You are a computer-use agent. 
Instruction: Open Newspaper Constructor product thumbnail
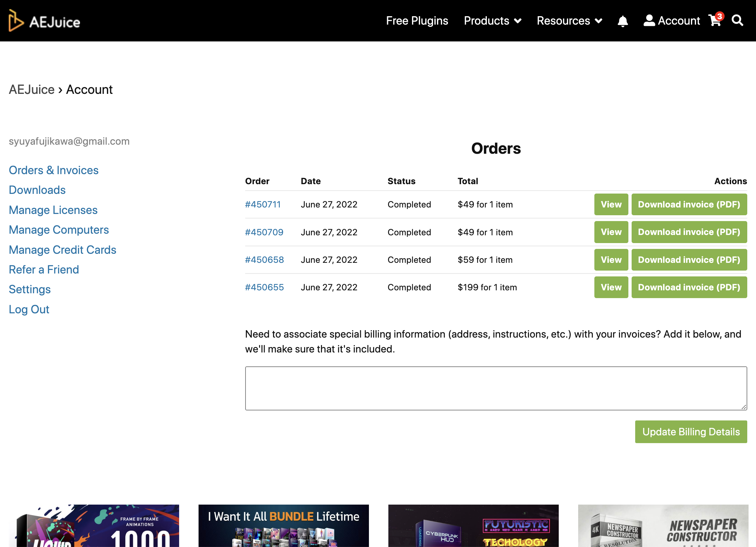(x=663, y=526)
